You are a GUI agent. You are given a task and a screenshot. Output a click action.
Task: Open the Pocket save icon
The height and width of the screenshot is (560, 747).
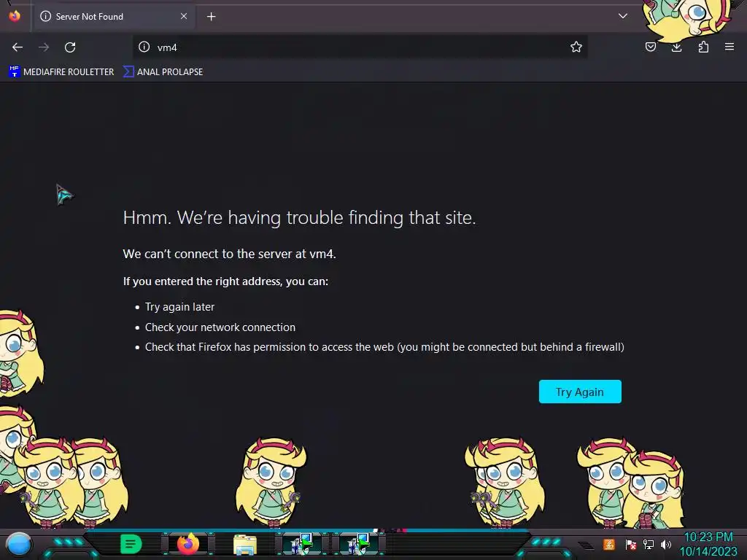650,47
